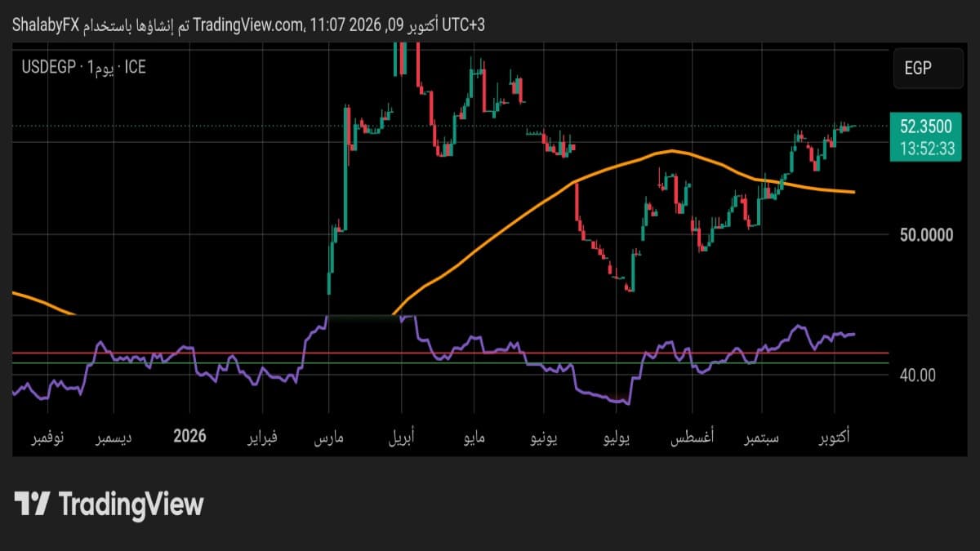Click the current price label 52.3500
Screen dimensions: 980x551
[925, 127]
